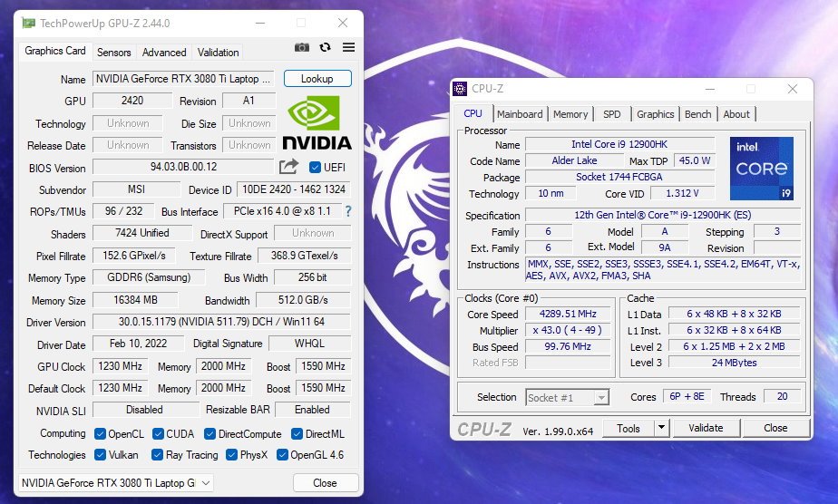Click the GPU name field
The height and width of the screenshot is (504, 838).
coord(183,79)
